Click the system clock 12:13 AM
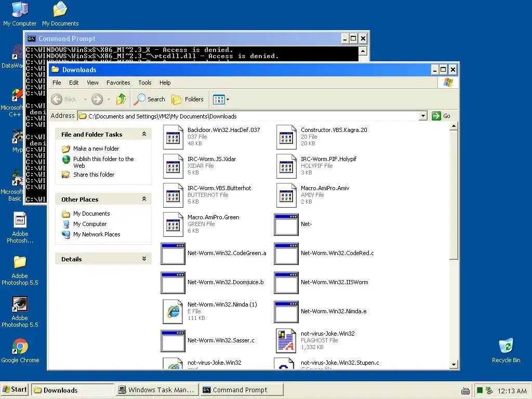532x399 pixels. [x=512, y=391]
